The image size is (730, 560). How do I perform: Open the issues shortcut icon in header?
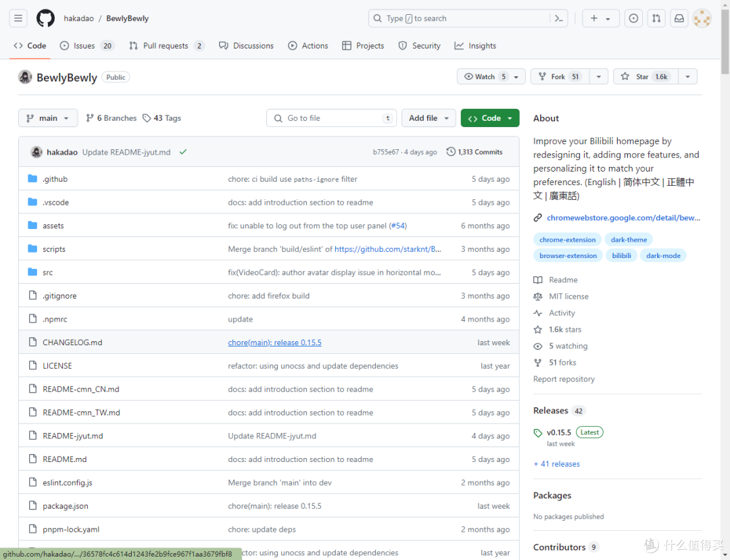point(633,19)
